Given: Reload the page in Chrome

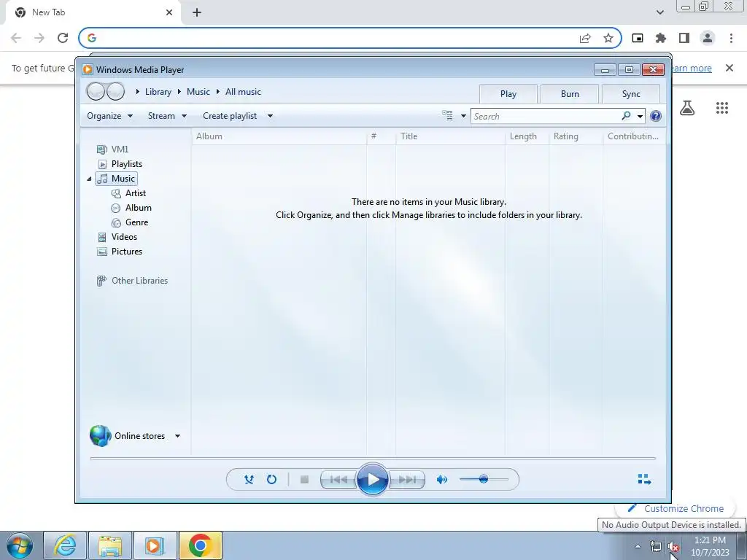Looking at the screenshot, I should (63, 38).
